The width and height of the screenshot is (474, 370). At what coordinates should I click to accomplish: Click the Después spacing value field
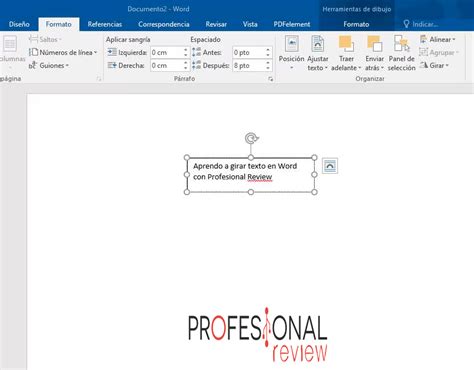pyautogui.click(x=249, y=65)
